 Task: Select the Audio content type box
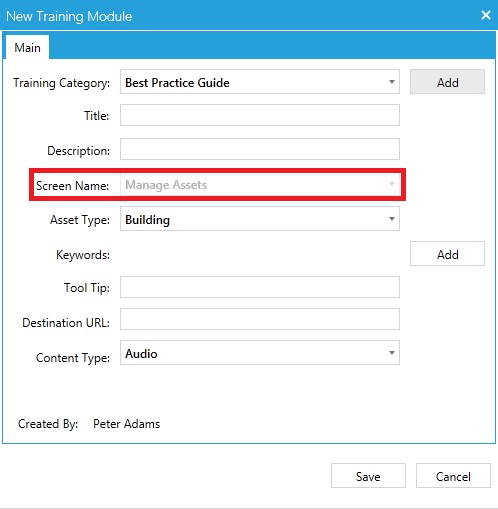pyautogui.click(x=260, y=353)
